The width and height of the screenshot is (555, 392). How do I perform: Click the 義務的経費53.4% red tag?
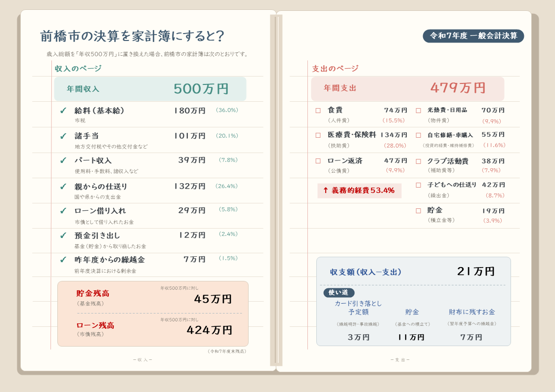click(x=359, y=191)
